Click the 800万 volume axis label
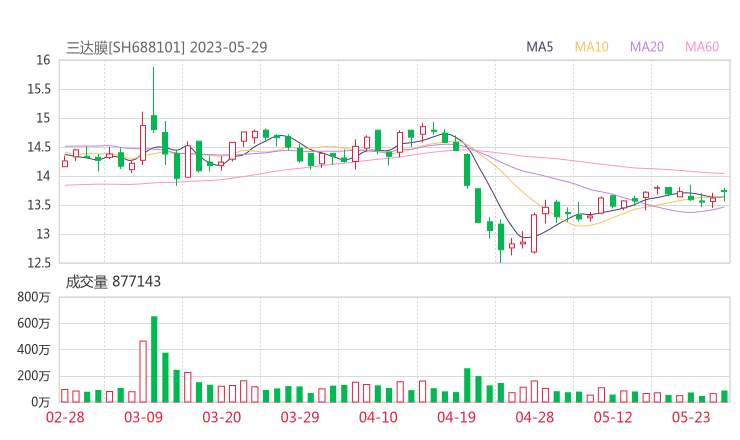 point(34,297)
